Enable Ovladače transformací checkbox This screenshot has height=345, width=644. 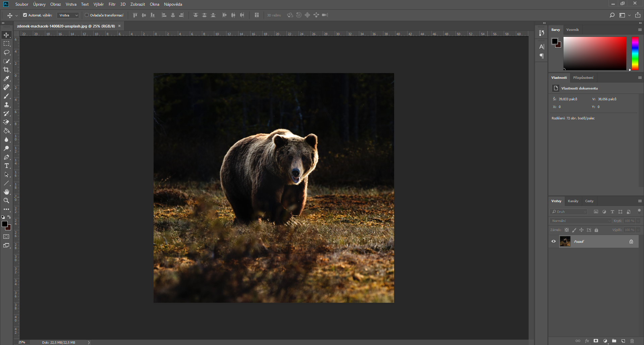pyautogui.click(x=86, y=15)
